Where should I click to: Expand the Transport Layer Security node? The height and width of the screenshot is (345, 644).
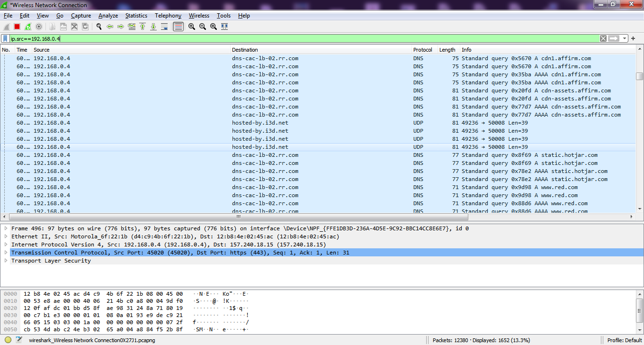pos(6,261)
